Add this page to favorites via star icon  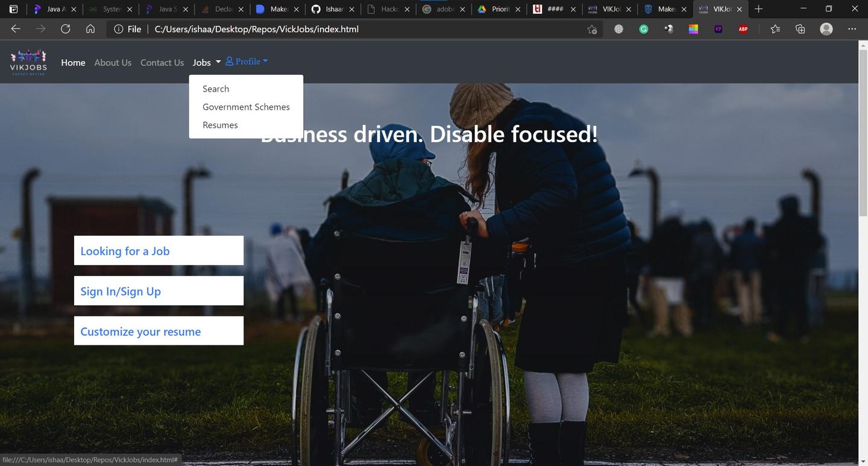[592, 29]
